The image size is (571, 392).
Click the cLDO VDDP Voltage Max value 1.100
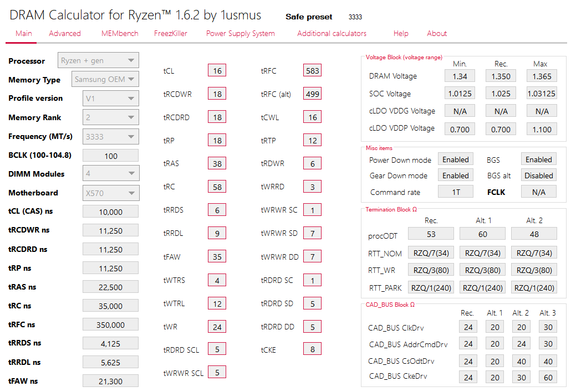(x=542, y=129)
